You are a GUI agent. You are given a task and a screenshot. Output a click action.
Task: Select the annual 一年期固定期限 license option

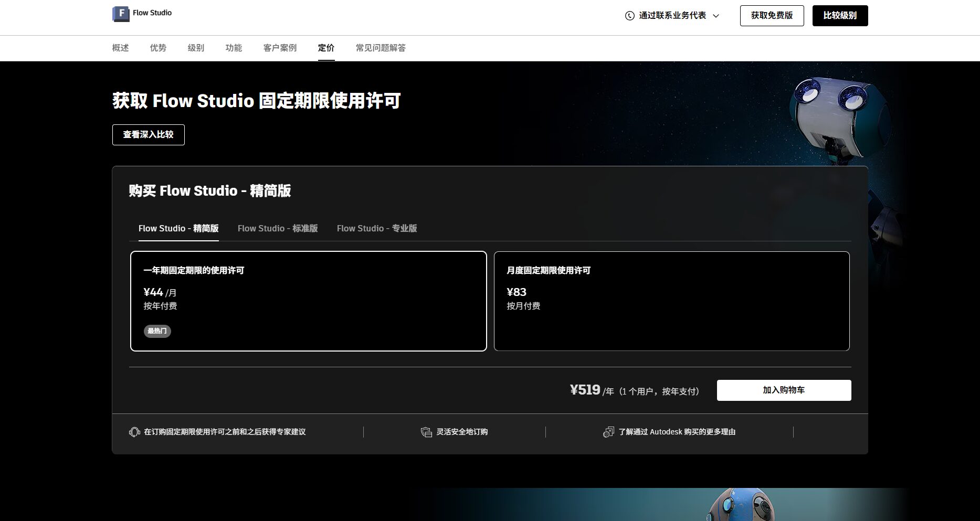tap(308, 301)
